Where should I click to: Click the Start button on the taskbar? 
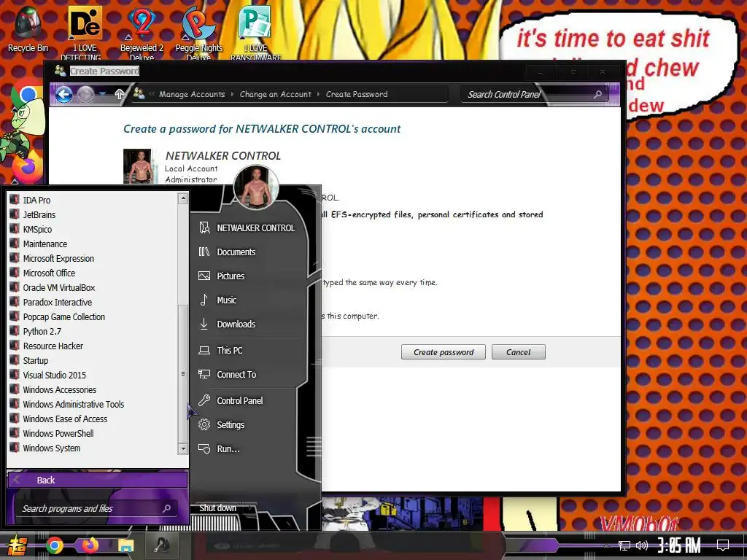pyautogui.click(x=18, y=545)
